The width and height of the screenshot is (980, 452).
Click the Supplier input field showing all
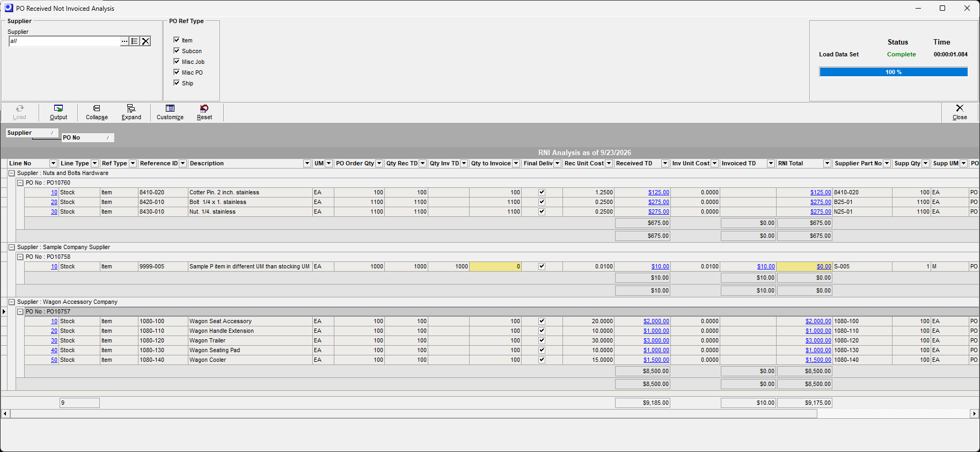tap(64, 41)
